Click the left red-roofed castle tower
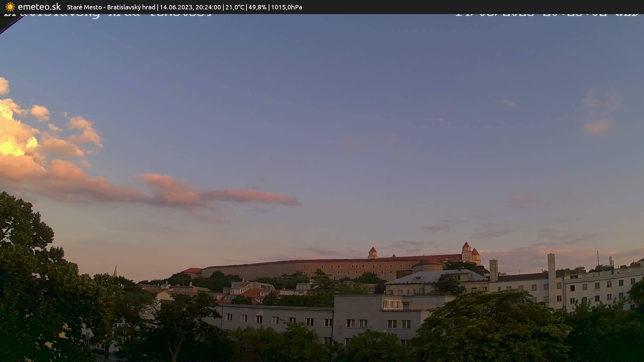This screenshot has height=362, width=644. click(x=373, y=253)
